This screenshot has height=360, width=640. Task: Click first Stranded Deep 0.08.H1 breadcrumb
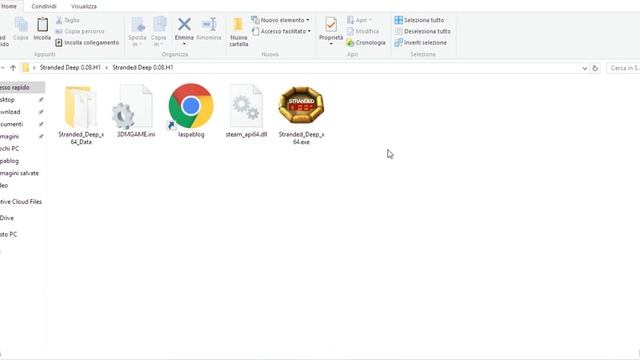coord(70,68)
